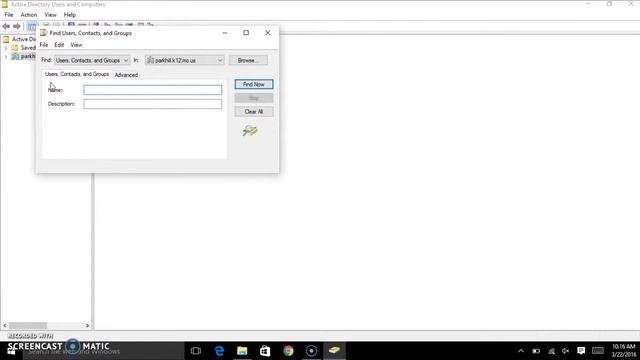Open the View menu of Active Directory window
This screenshot has width=640, height=360.
click(50, 15)
